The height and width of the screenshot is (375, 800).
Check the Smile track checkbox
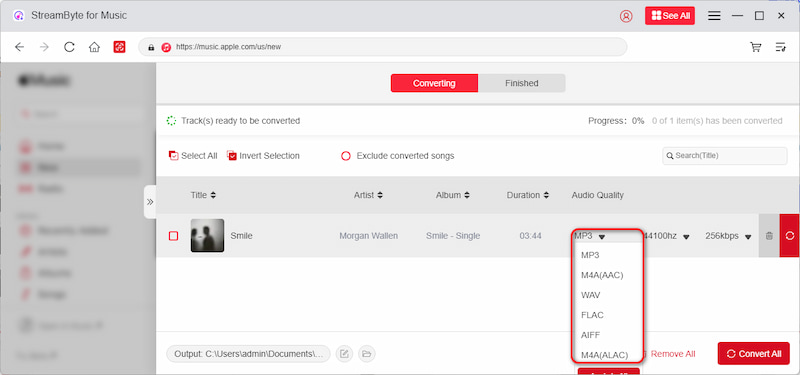point(173,236)
